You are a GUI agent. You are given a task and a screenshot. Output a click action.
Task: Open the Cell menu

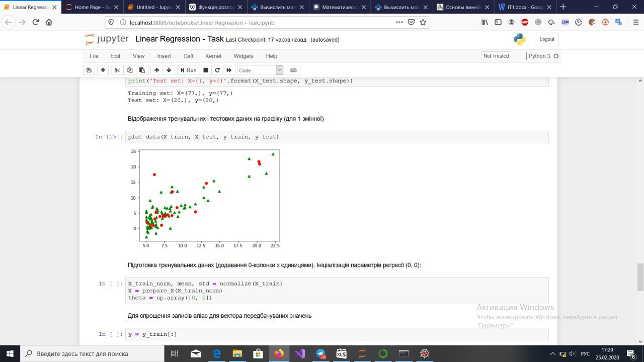pos(188,56)
